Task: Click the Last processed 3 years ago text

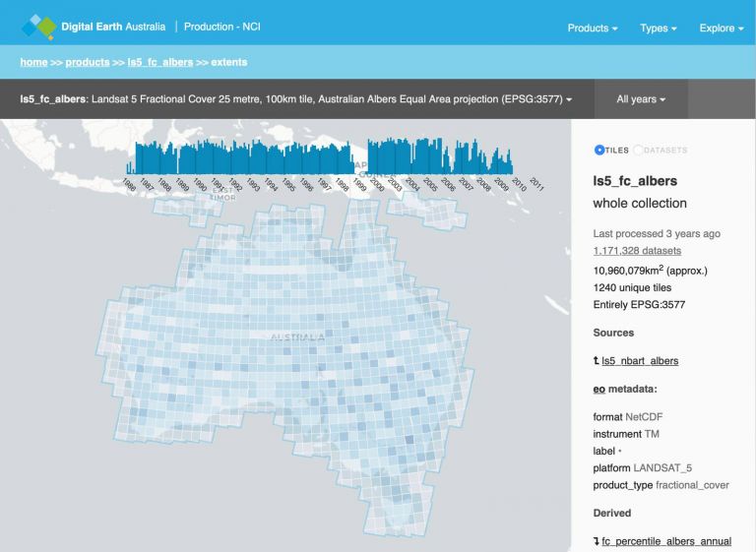Action: (x=657, y=234)
